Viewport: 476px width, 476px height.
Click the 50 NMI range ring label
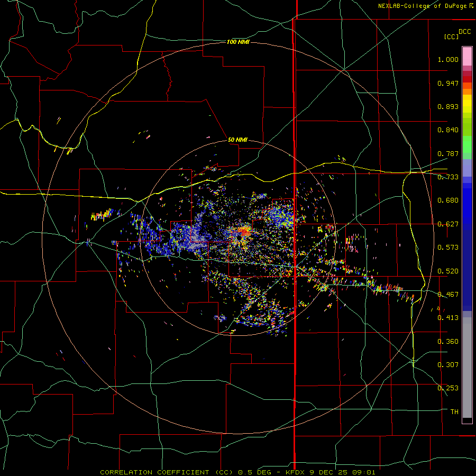tap(237, 140)
